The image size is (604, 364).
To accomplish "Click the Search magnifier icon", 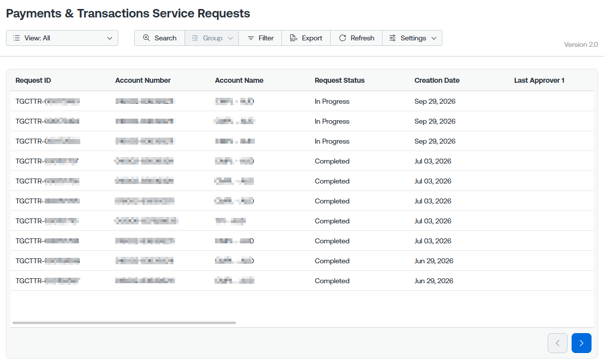I will point(146,38).
